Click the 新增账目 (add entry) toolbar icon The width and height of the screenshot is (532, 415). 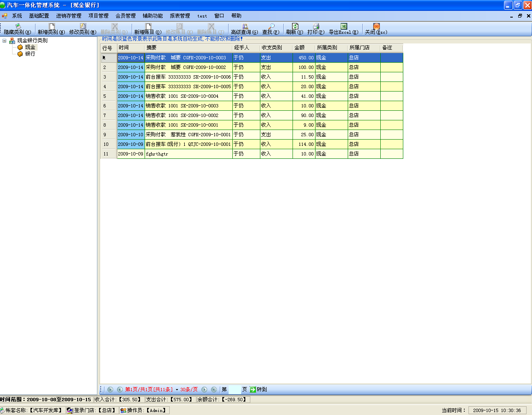coord(148,26)
